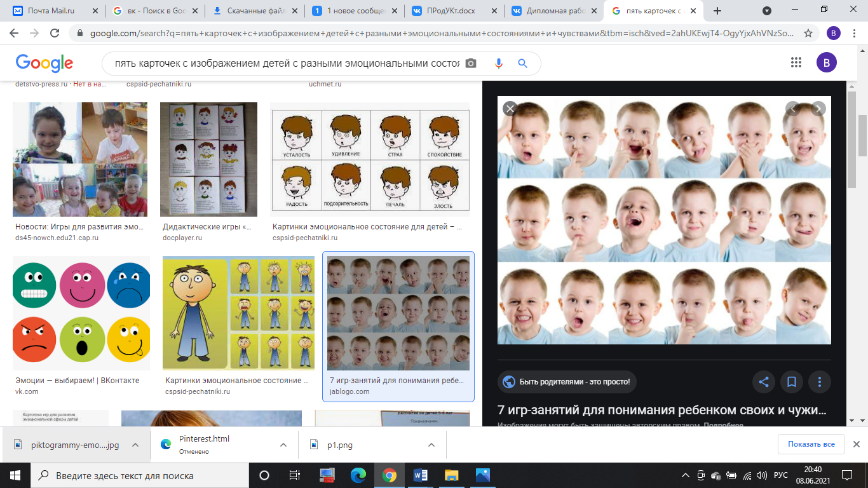The height and width of the screenshot is (488, 868).
Task: Open the Chrome profile avatar in toolbar
Action: point(834,33)
